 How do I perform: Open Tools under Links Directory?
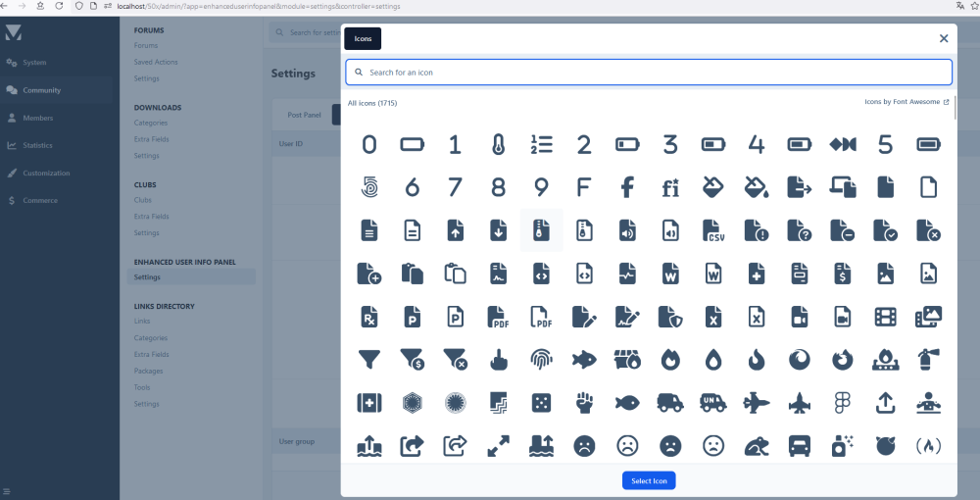click(142, 387)
